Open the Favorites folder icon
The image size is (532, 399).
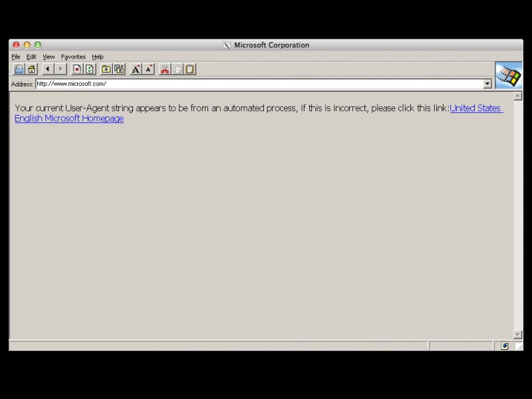click(x=106, y=69)
